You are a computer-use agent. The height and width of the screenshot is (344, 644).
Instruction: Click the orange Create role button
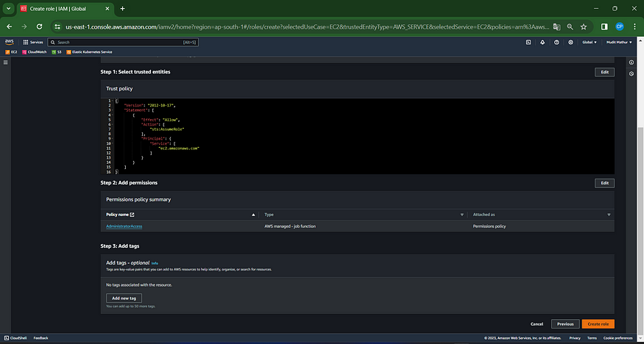(x=598, y=324)
